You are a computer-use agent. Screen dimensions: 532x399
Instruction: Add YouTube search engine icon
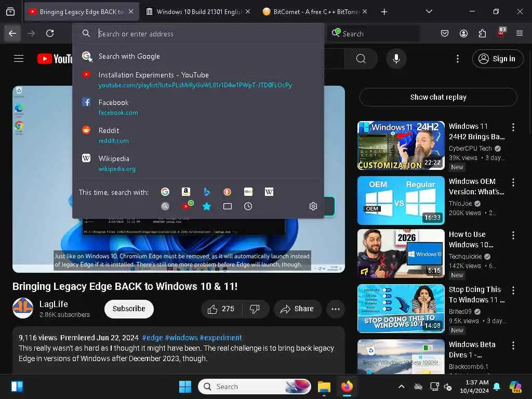pos(187,206)
